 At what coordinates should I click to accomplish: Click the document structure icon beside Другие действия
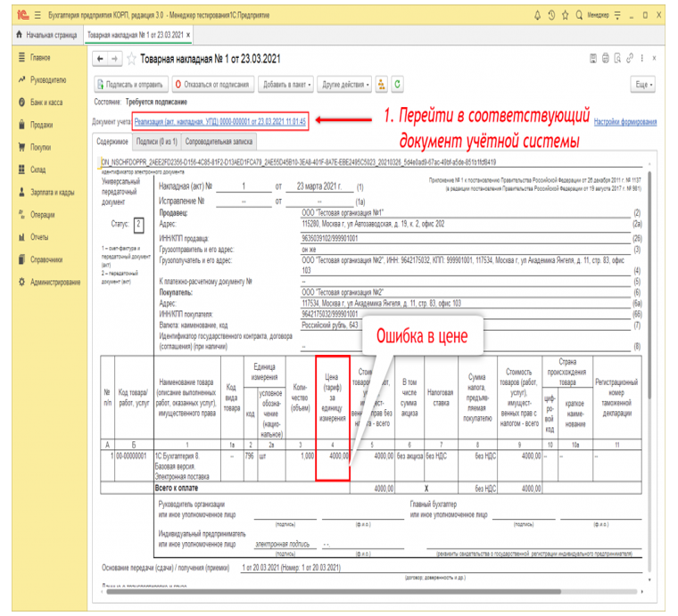382,84
